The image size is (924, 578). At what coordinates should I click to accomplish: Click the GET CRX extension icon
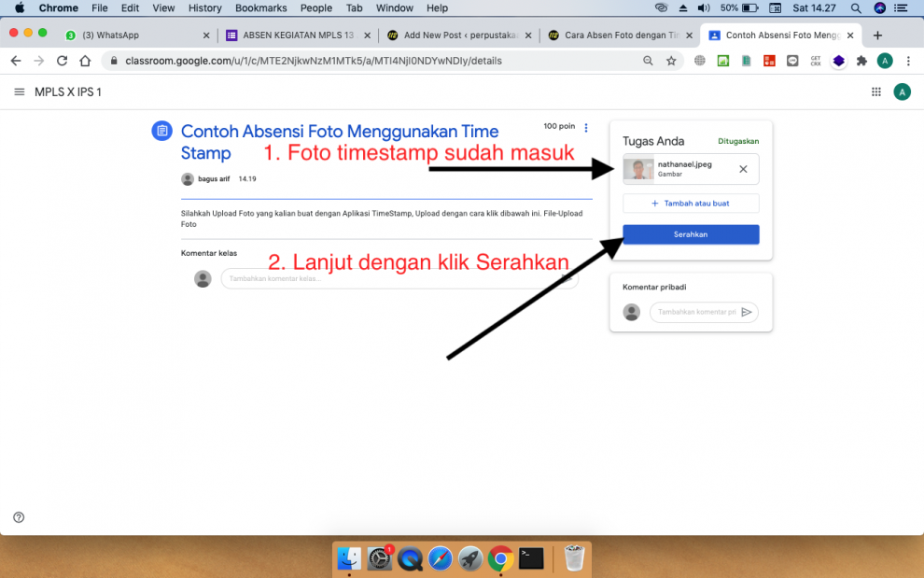click(x=814, y=60)
